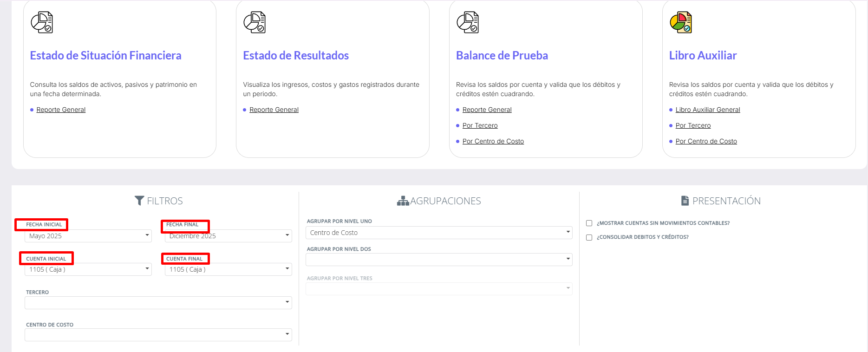Viewport: 868px width, 352px height.
Task: Check the consolidar débitos y créditos box
Action: coord(589,237)
